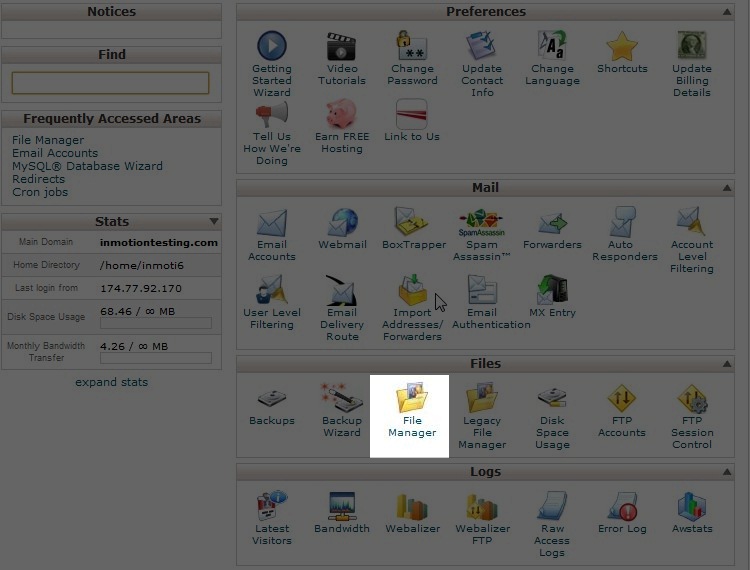Collapse the Logs section arrow

tap(727, 471)
